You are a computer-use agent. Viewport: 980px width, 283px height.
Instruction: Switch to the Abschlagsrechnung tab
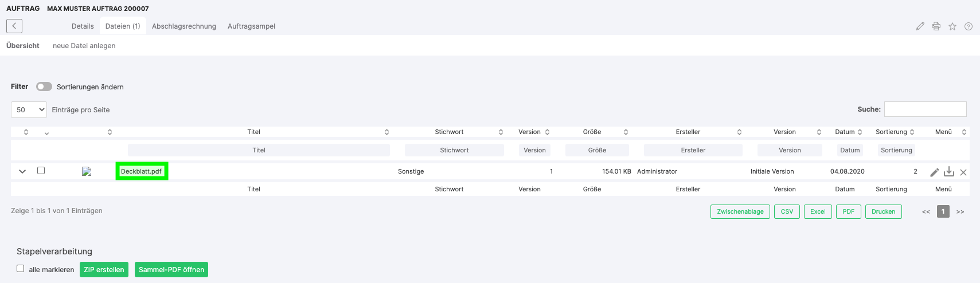[x=183, y=26]
